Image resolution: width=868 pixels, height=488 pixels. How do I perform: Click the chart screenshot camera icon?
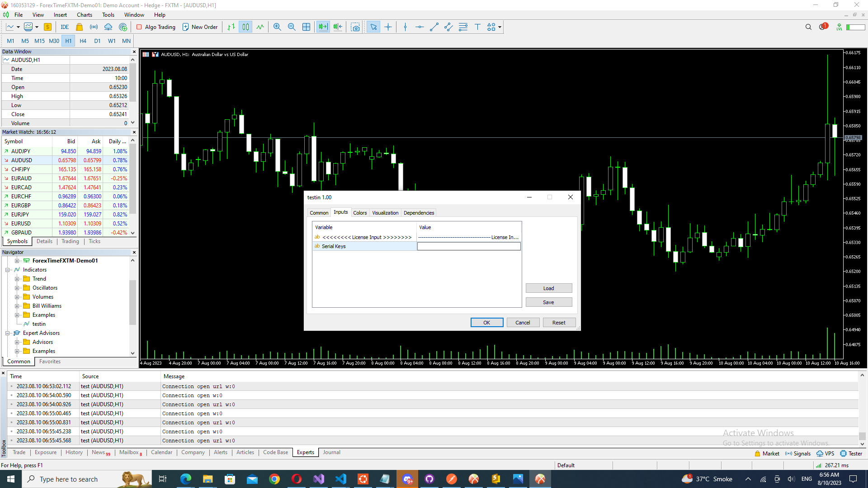click(x=355, y=27)
